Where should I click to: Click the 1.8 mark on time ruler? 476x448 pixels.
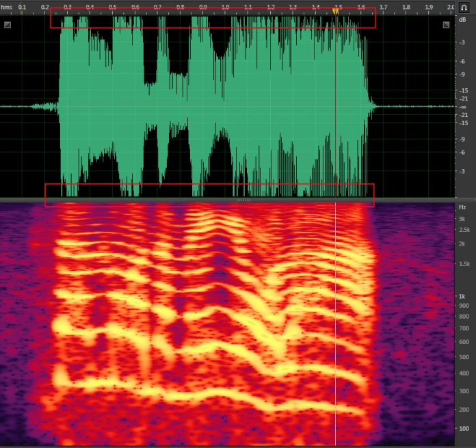click(x=406, y=7)
